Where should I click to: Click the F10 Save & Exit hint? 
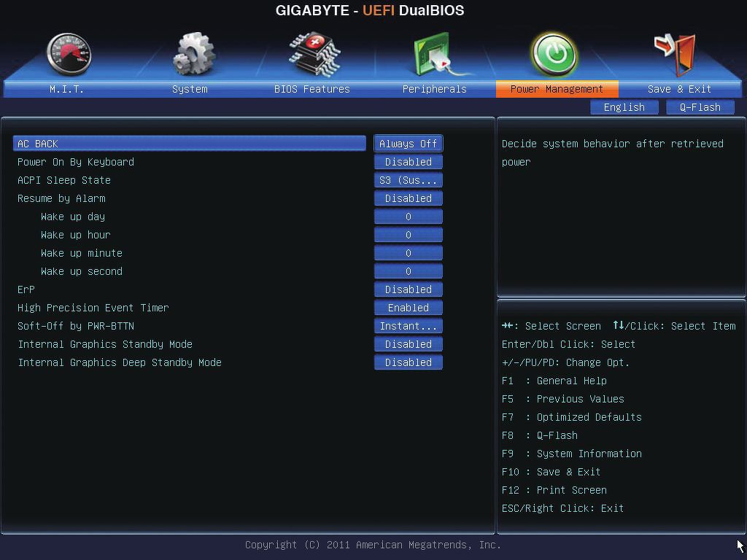pos(551,472)
